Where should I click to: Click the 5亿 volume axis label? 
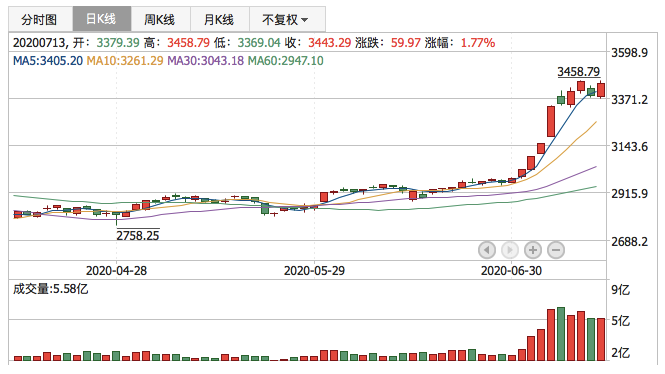click(620, 321)
